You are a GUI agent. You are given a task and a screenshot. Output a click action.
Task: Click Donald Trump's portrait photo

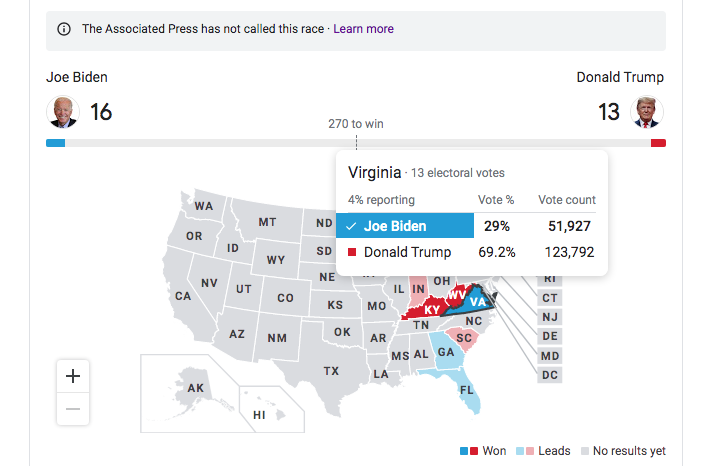coord(647,112)
